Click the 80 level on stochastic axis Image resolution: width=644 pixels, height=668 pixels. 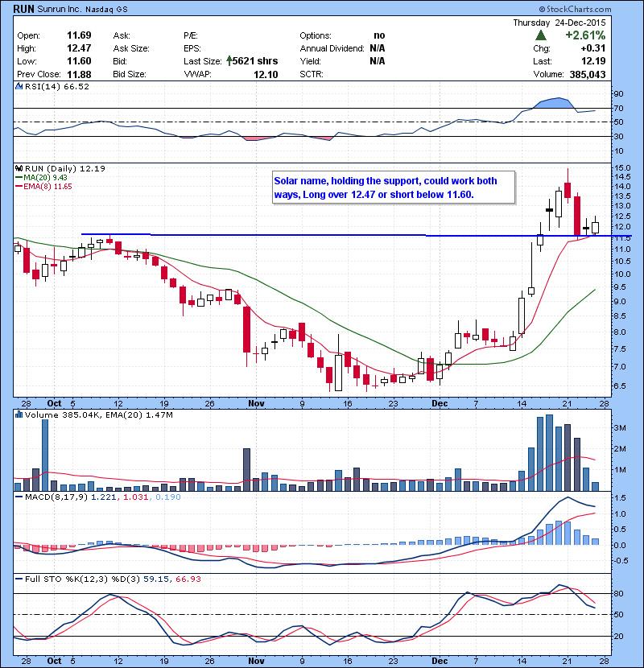(x=618, y=593)
